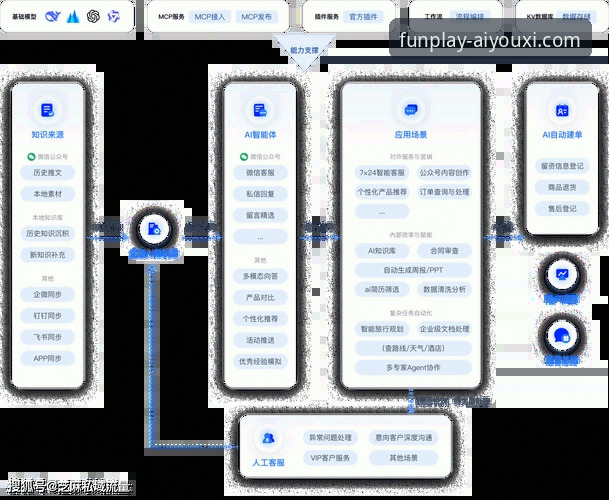Click the central knowledge base circle icon
The height and width of the screenshot is (500, 609).
[154, 229]
